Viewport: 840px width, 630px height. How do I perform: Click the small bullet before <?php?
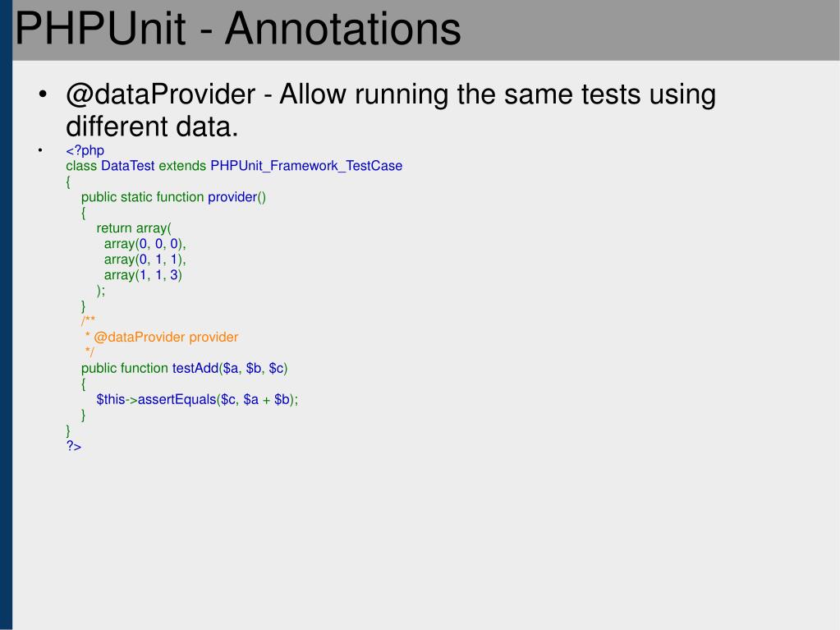(x=40, y=150)
